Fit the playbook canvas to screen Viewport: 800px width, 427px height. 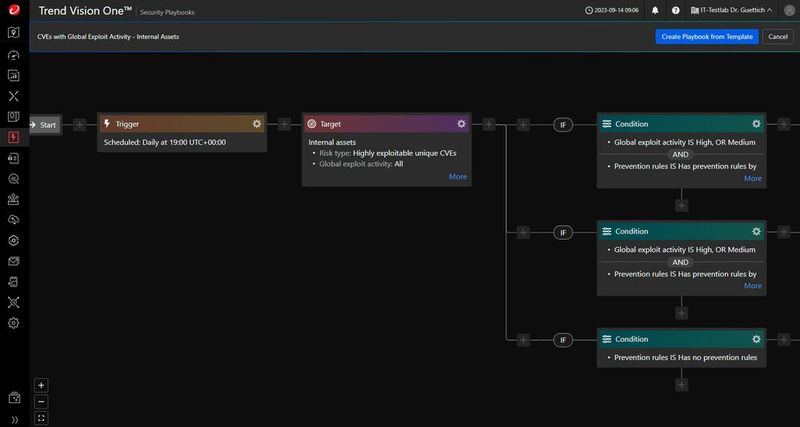pyautogui.click(x=41, y=417)
